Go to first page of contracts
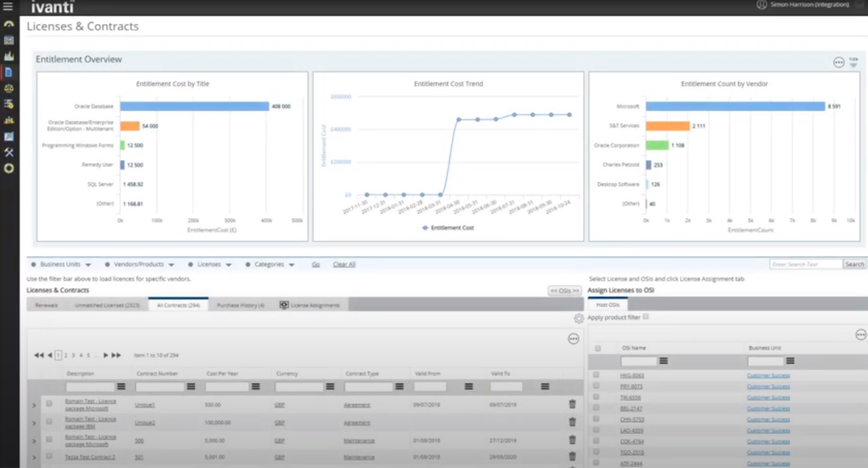Screen dimensions: 868x468 [x=39, y=355]
